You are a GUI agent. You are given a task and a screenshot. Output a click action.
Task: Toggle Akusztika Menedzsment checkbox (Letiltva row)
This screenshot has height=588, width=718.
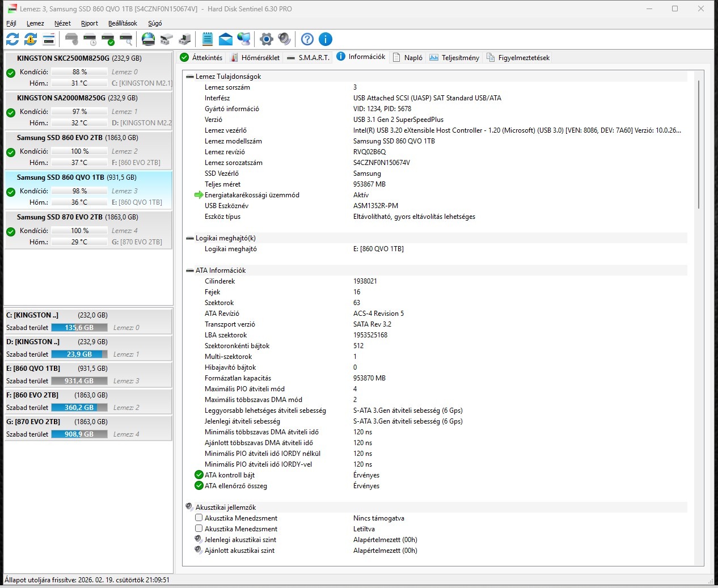pyautogui.click(x=198, y=528)
